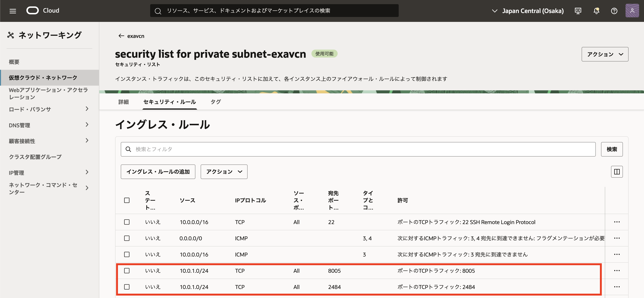Check the select-all rules checkbox
The image size is (644, 298).
click(127, 200)
